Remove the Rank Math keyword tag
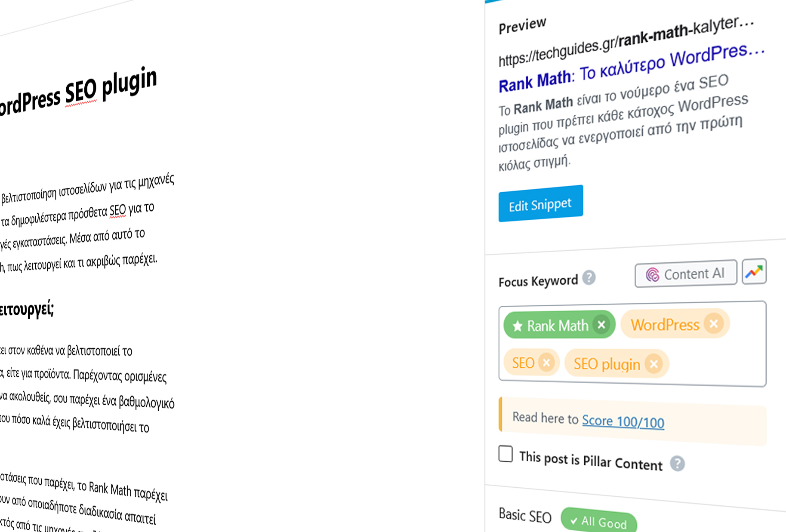The height and width of the screenshot is (532, 786). pyautogui.click(x=601, y=325)
